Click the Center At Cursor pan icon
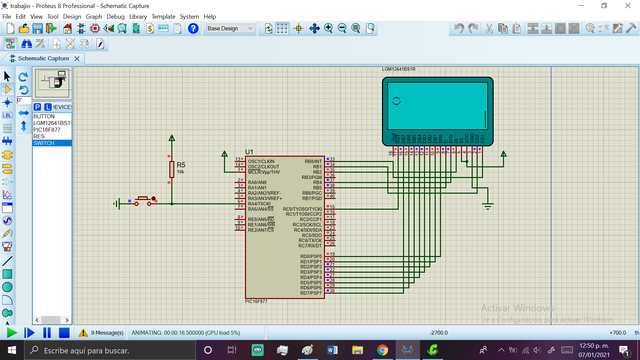This screenshot has width=640, height=360. [314, 29]
